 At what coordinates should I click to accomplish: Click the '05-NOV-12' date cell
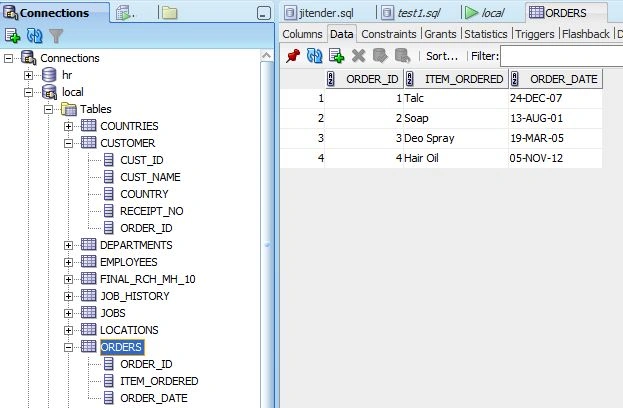tap(555, 158)
